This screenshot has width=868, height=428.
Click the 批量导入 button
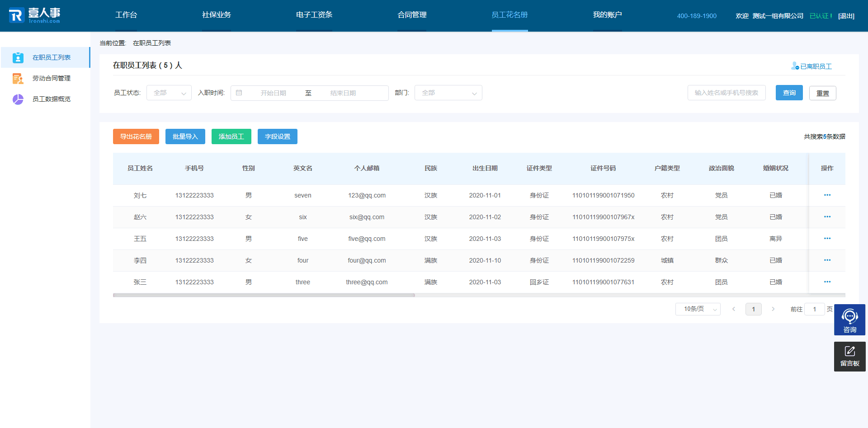click(x=185, y=136)
